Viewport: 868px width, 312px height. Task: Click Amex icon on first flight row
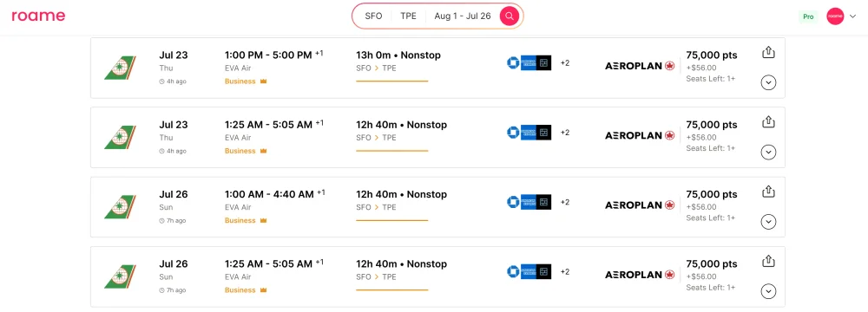529,63
